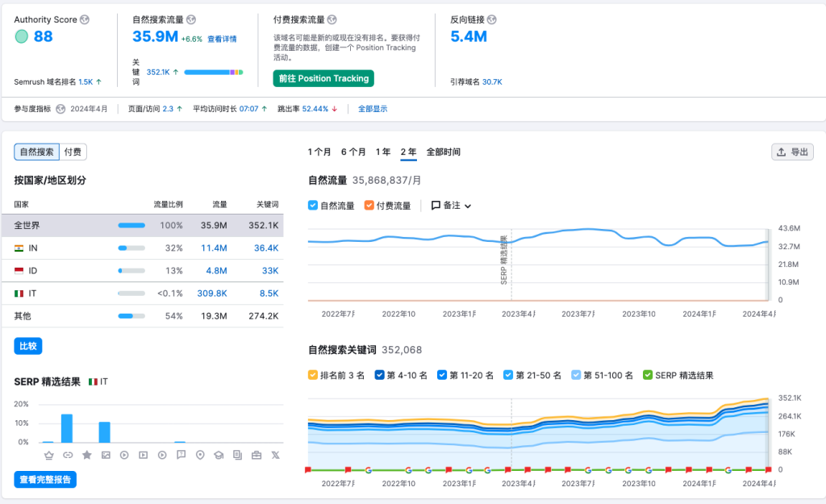826x504 pixels.
Task: Open the 5.4M backlinks link
Action: [x=469, y=36]
